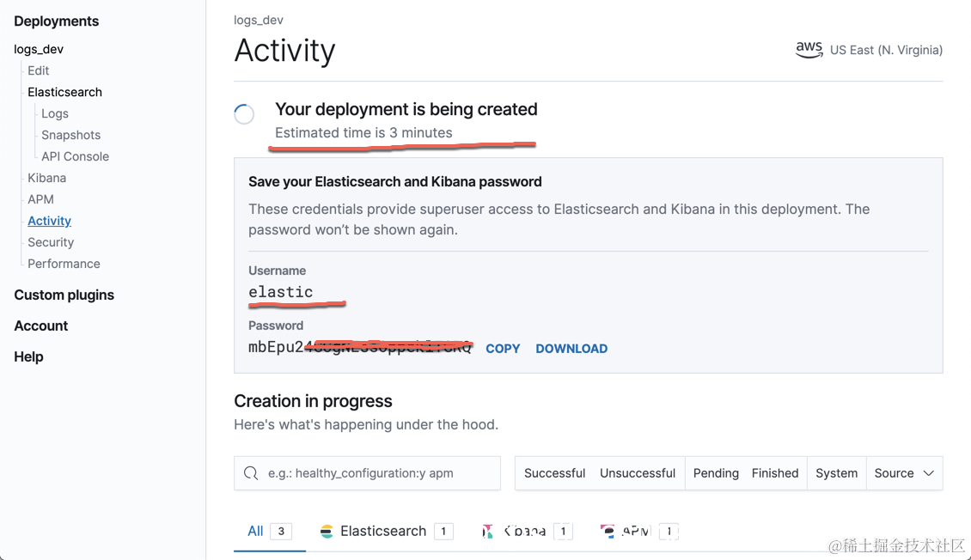Click the Kibana logo icon in tabs

[x=487, y=532]
